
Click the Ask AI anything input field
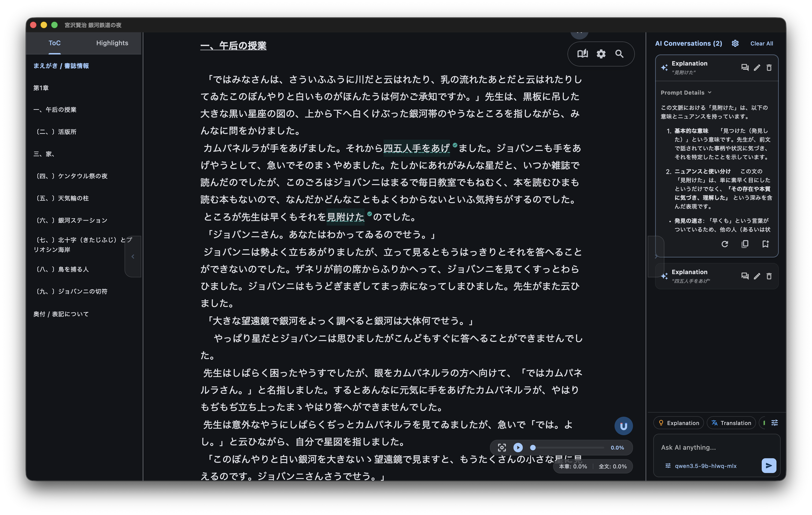coord(716,447)
